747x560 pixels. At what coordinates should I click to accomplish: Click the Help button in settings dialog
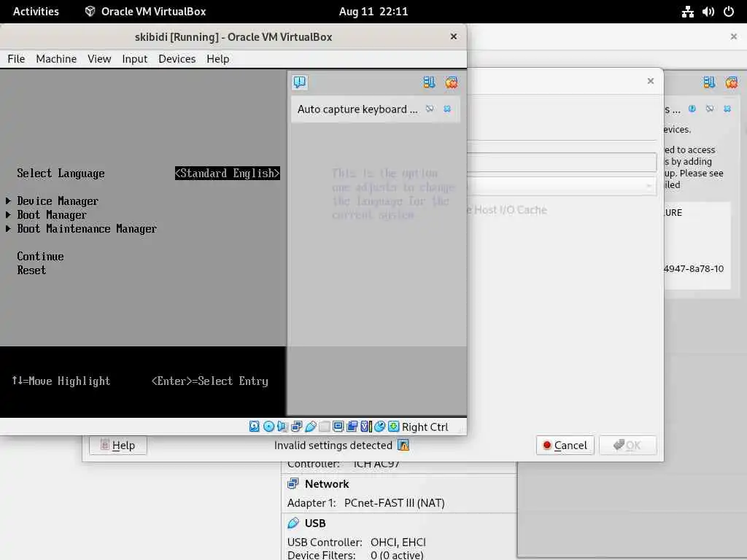coord(117,446)
